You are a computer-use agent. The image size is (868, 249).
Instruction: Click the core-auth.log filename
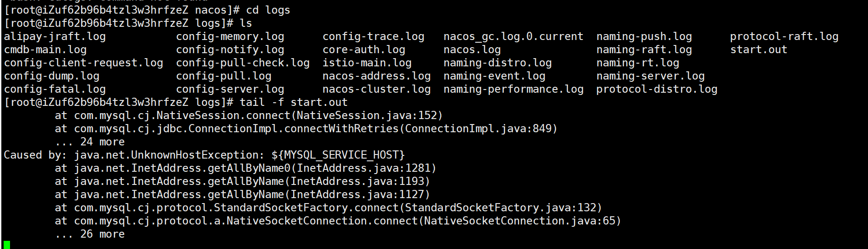(364, 50)
